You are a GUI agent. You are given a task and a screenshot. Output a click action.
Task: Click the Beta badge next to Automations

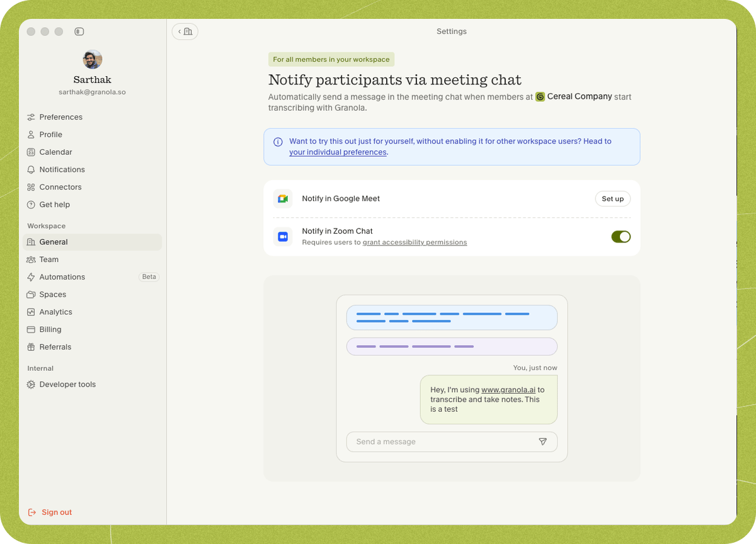[149, 277]
